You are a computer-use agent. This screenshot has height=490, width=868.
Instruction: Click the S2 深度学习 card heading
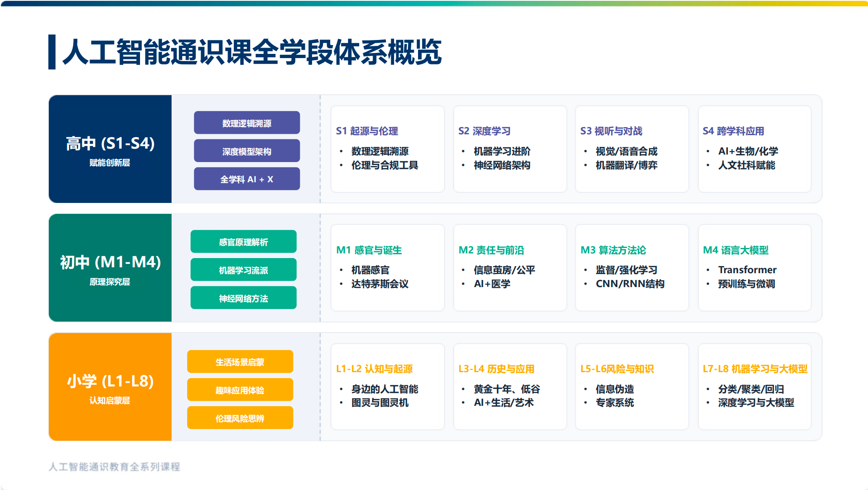coord(484,131)
